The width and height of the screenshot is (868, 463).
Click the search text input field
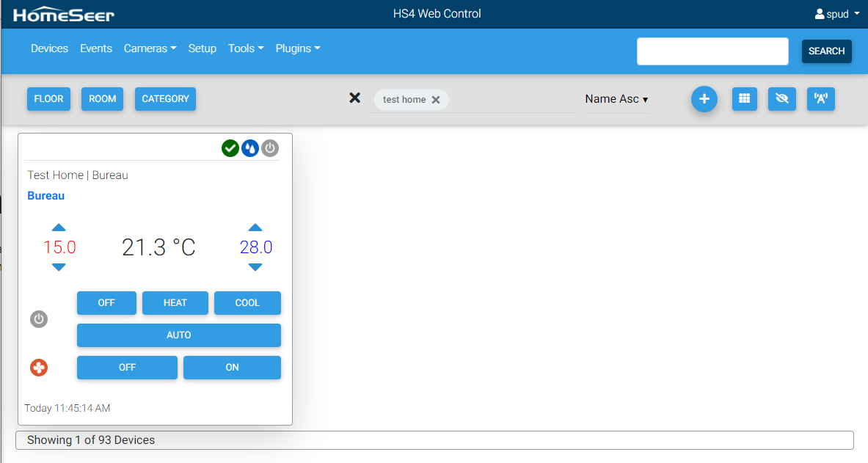(x=712, y=51)
